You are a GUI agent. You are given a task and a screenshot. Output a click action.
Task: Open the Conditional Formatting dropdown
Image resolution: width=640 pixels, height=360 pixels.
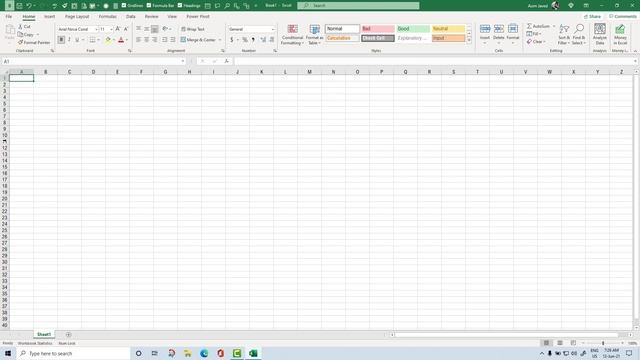[292, 35]
